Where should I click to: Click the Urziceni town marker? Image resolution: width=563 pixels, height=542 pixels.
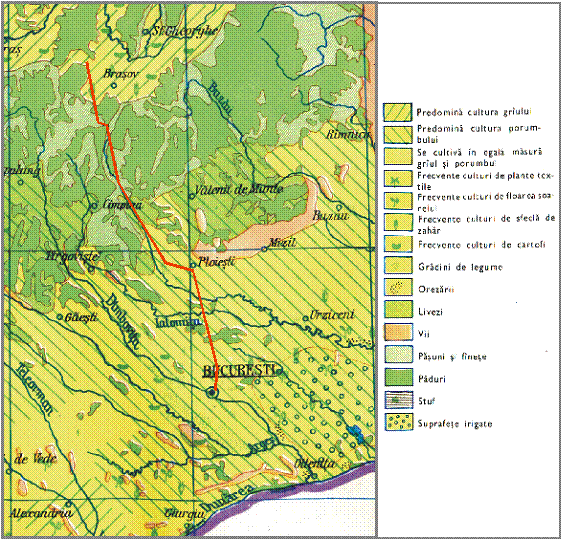tap(305, 318)
